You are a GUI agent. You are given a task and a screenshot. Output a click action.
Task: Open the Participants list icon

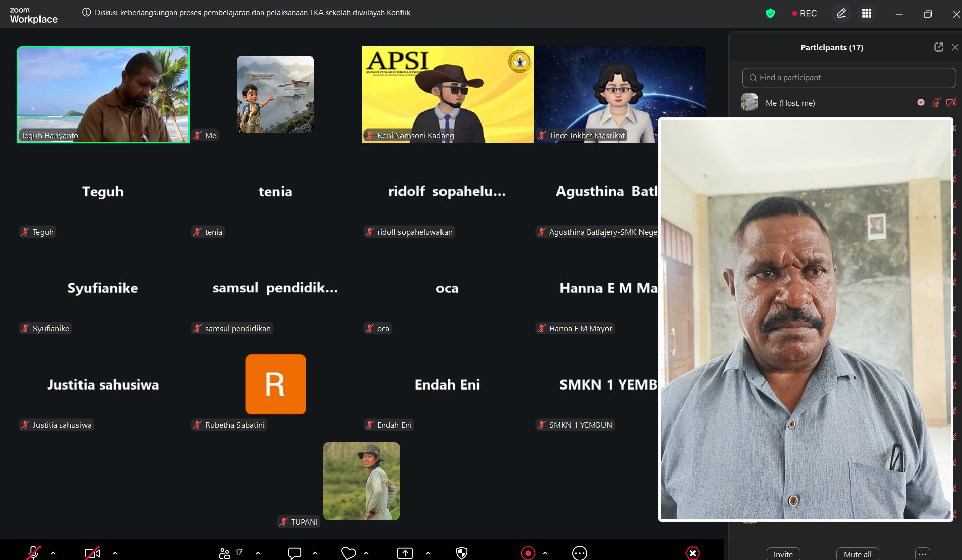point(225,553)
